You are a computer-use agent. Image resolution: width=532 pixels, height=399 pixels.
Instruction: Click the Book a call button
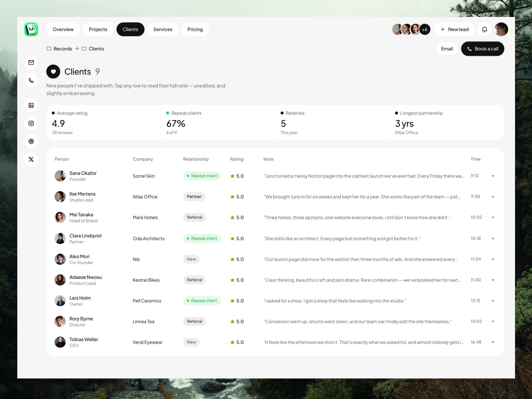tap(482, 49)
